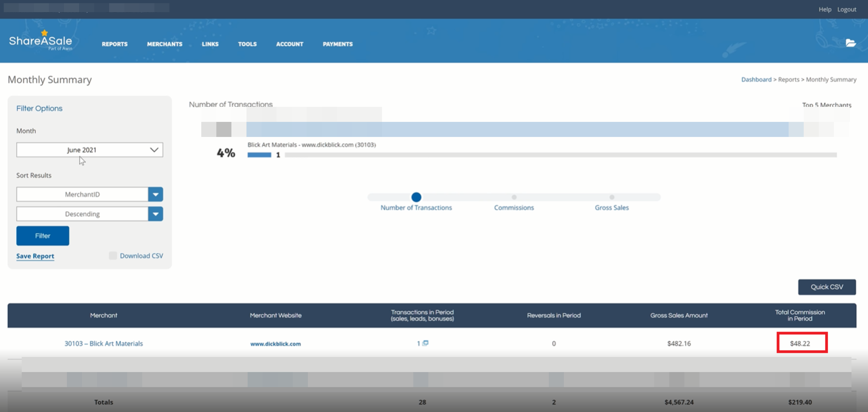Open the transaction details popup icon next to 1
Screen dimensions: 868x412
pyautogui.click(x=425, y=343)
